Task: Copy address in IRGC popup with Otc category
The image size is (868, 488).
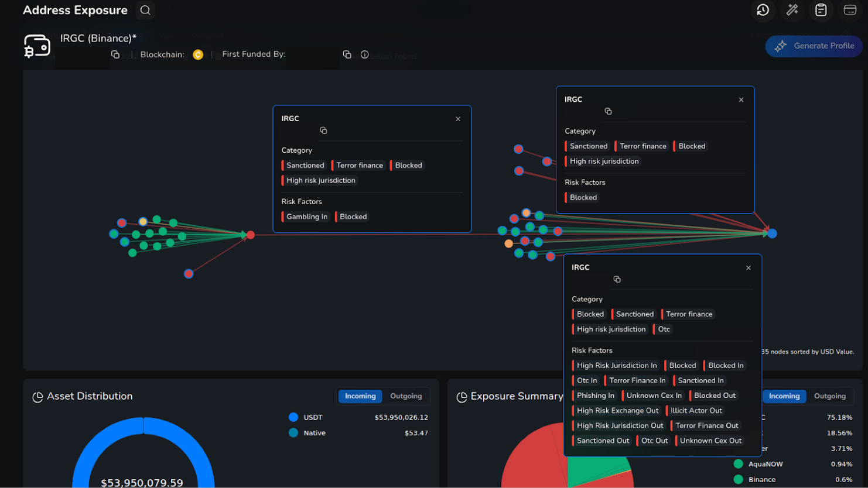Action: (x=617, y=279)
